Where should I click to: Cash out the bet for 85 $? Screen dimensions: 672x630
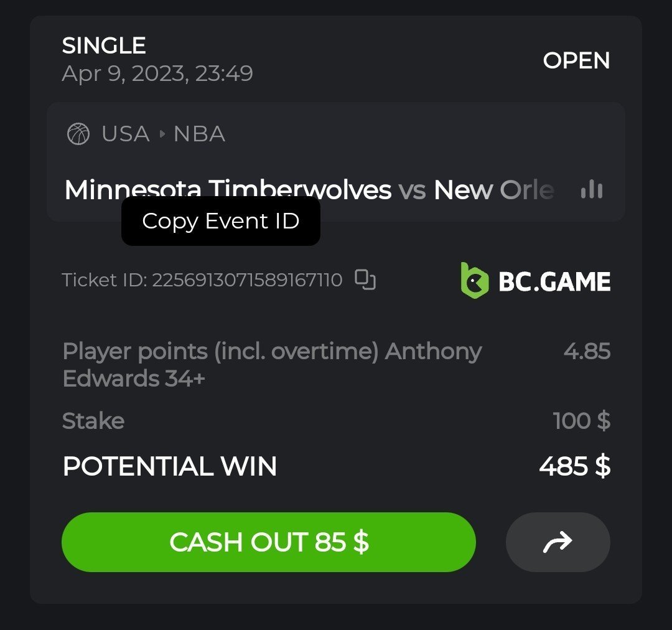269,542
